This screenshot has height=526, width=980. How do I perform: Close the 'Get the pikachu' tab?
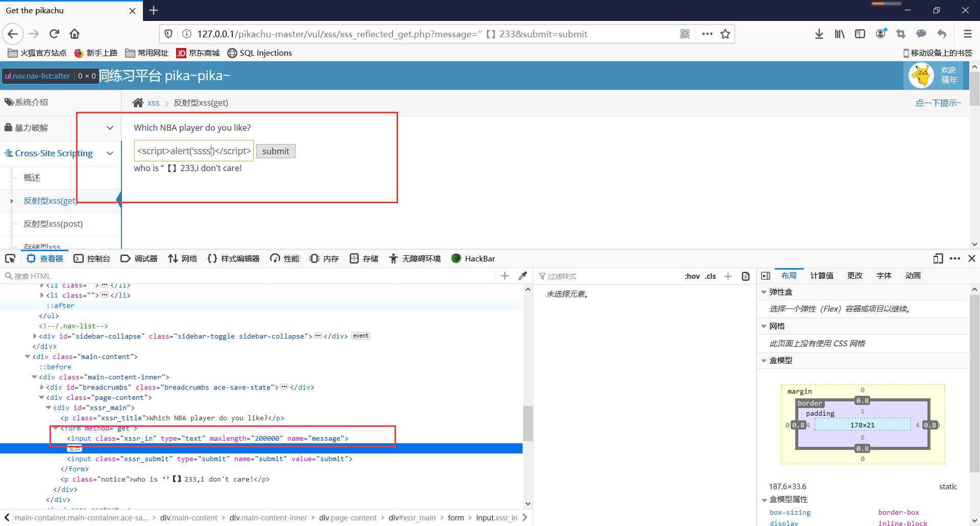[132, 11]
